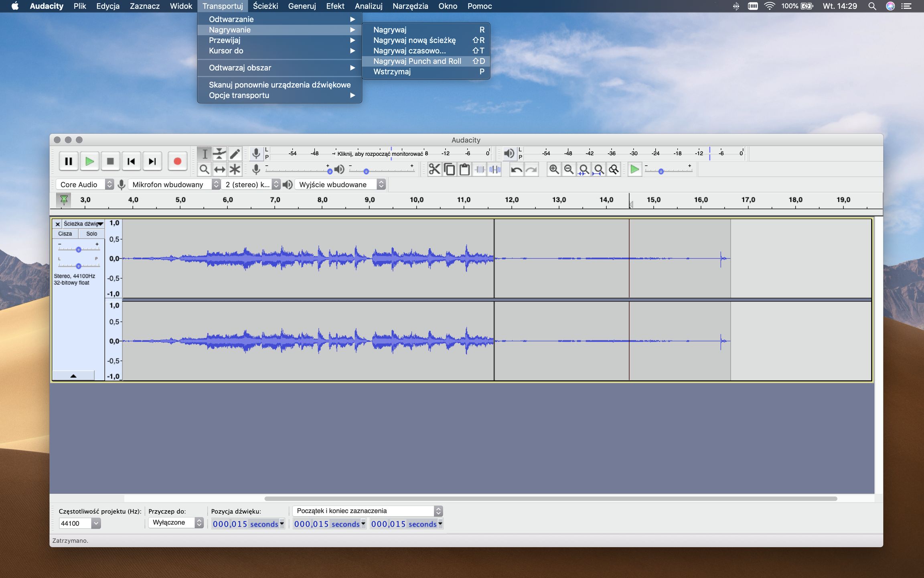Click the recording meter monitoring text
924x578 pixels.
pyautogui.click(x=379, y=154)
